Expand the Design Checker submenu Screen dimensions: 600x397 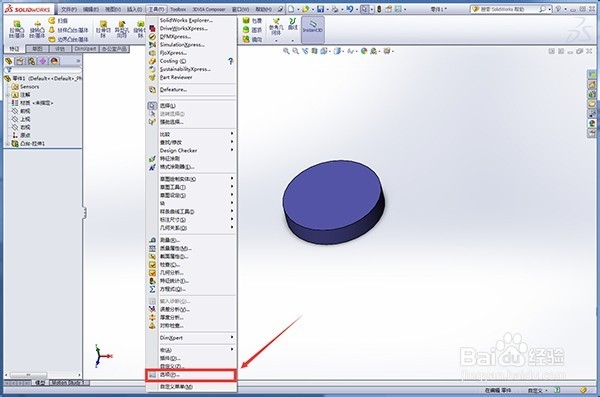coord(232,150)
